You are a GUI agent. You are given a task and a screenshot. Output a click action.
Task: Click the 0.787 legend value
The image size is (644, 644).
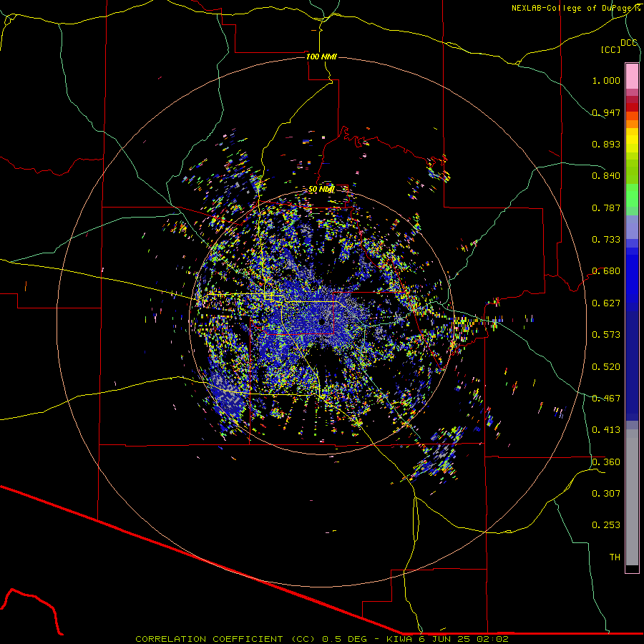[606, 208]
